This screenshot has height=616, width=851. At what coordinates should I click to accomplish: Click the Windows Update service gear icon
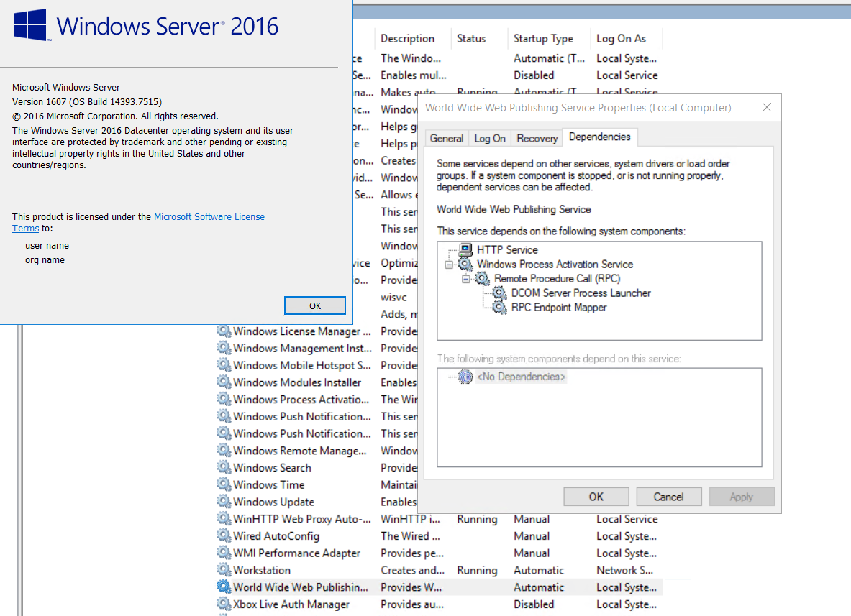point(224,502)
